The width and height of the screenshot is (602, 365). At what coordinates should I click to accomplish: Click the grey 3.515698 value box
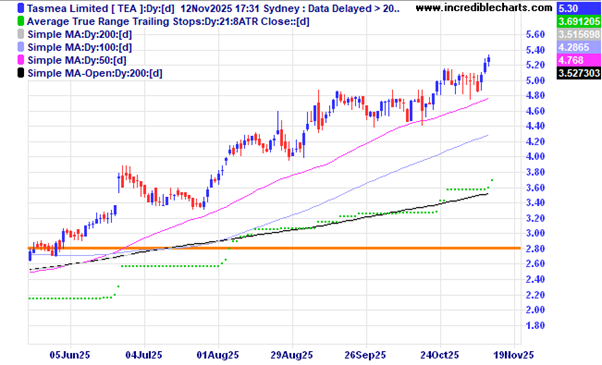pyautogui.click(x=579, y=34)
